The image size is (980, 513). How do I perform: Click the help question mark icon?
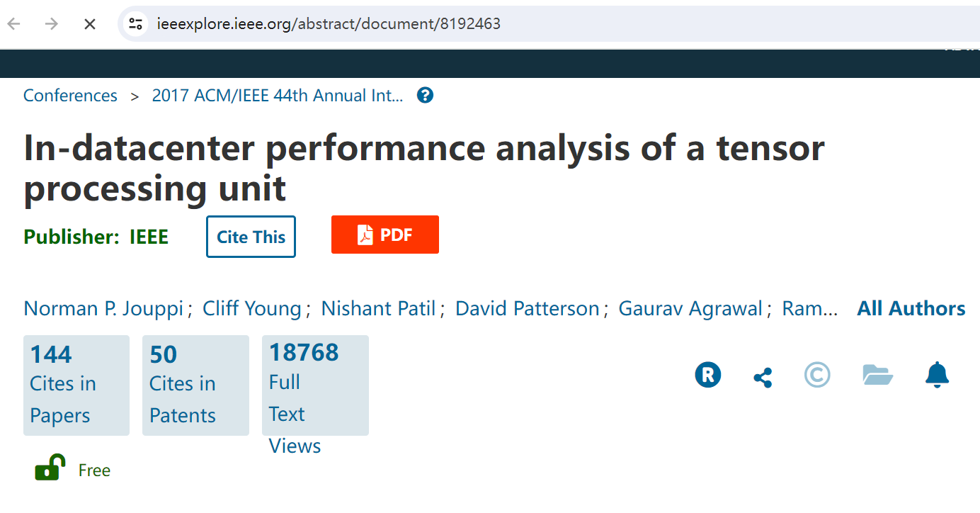coord(425,95)
